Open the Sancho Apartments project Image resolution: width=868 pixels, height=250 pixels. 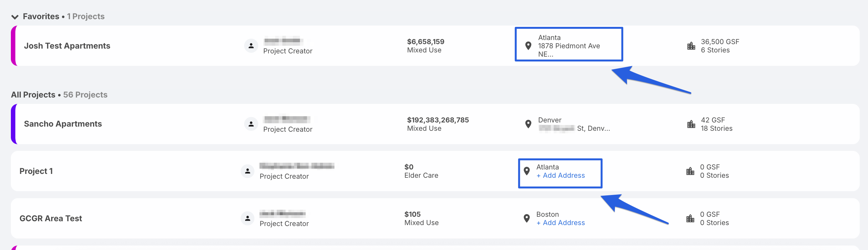[x=63, y=124]
